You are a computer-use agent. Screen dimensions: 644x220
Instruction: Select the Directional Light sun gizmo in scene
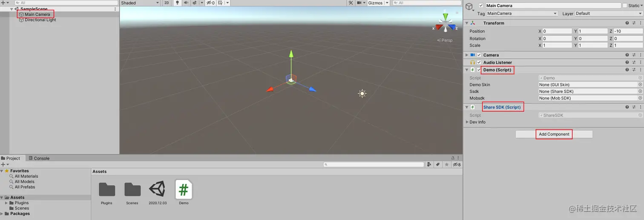click(362, 93)
